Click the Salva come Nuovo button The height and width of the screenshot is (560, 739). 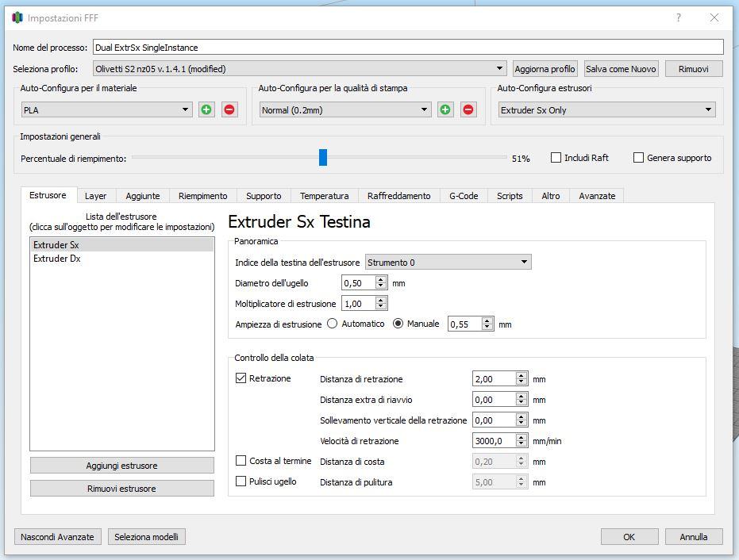pyautogui.click(x=621, y=69)
